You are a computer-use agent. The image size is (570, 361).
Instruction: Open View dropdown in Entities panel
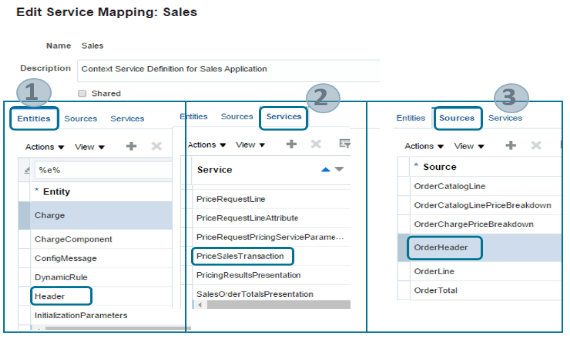pos(89,147)
